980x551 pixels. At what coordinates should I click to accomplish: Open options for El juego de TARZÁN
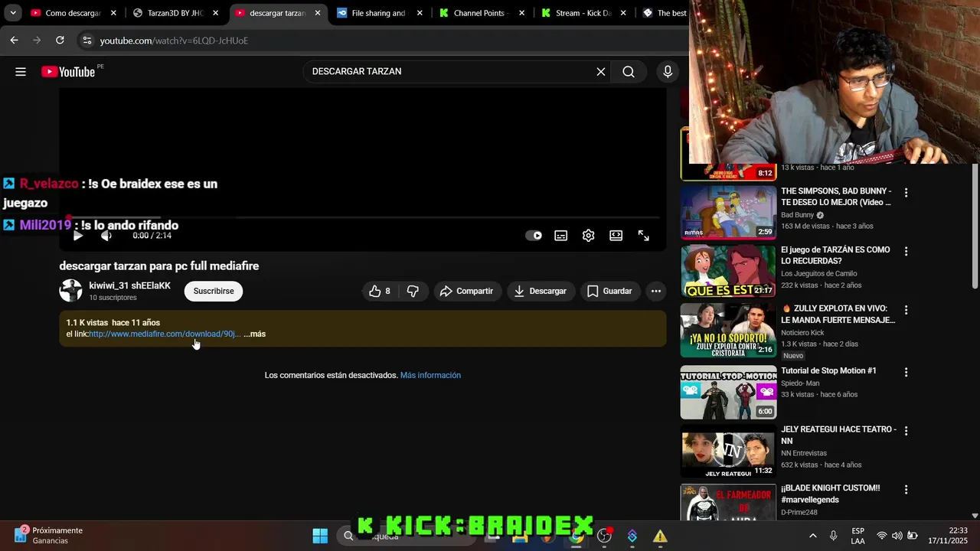(x=906, y=252)
